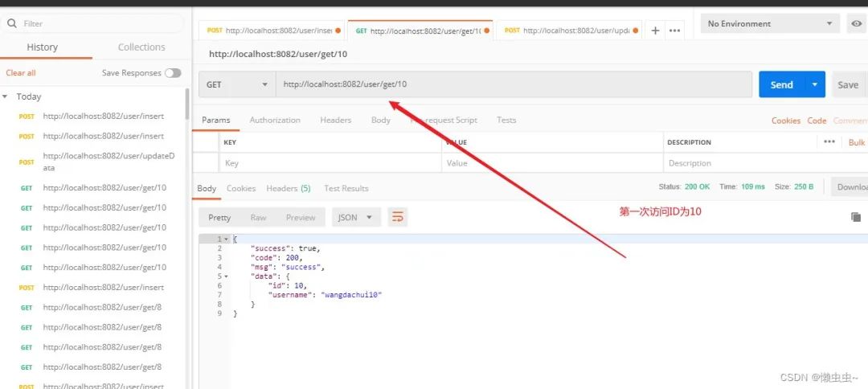The height and width of the screenshot is (389, 868).
Task: Open the GET method dropdown
Action: (237, 84)
